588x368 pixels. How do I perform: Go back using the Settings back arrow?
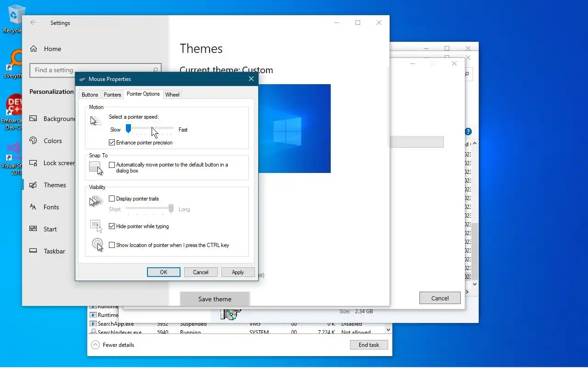pyautogui.click(x=33, y=23)
